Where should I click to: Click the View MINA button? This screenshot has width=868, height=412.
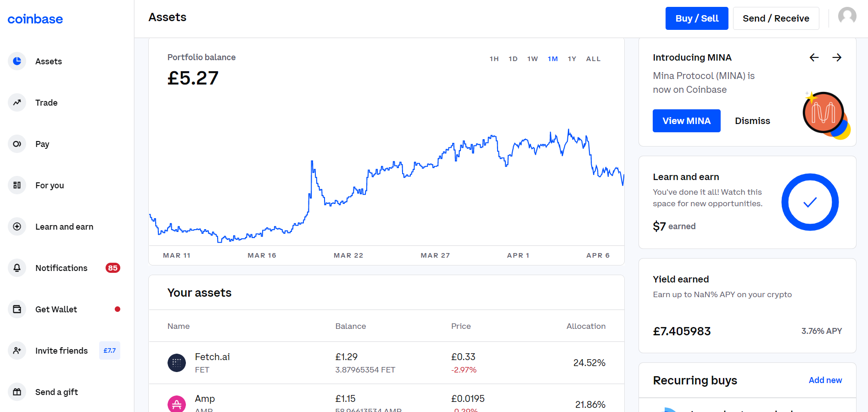(686, 121)
